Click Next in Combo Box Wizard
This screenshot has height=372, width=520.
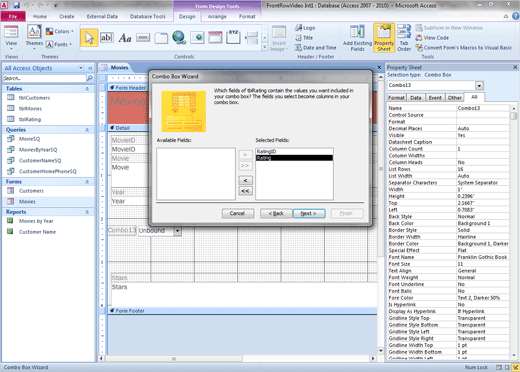click(x=309, y=213)
